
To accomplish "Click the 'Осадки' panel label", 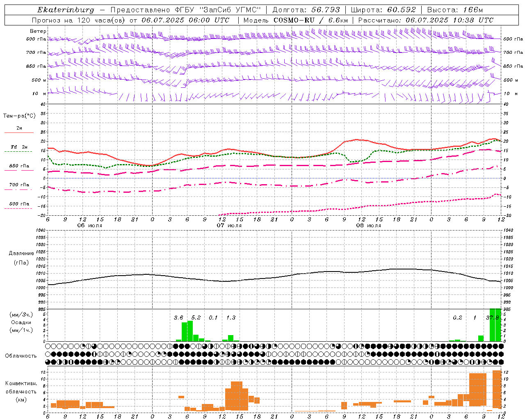I will pyautogui.click(x=21, y=322).
